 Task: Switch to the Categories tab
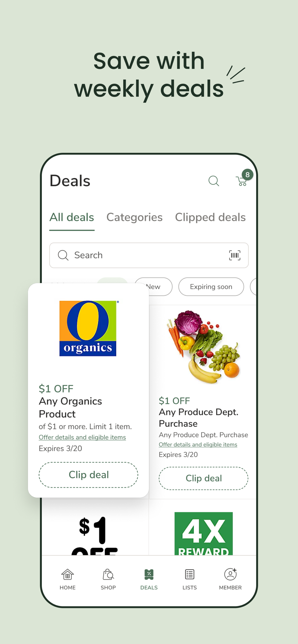pos(134,217)
